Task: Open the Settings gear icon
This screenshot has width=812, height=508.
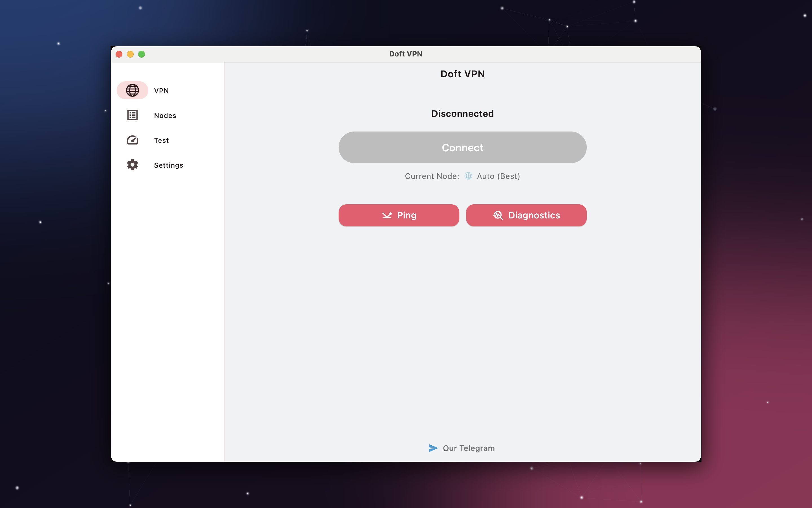Action: click(132, 165)
